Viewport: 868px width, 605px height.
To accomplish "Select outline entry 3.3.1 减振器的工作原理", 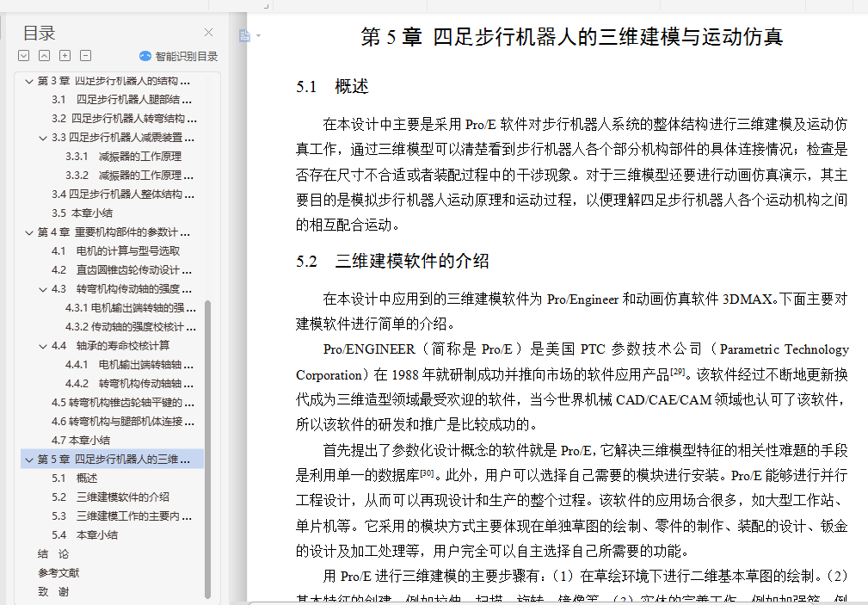I will click(x=123, y=157).
